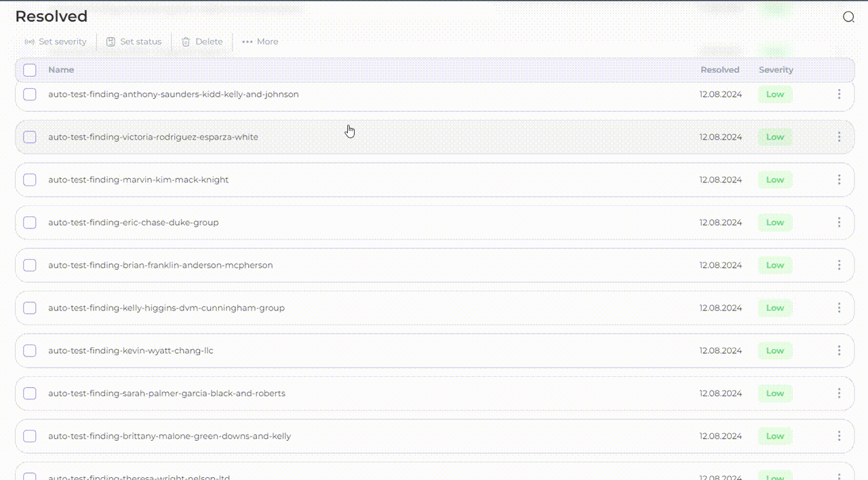
Task: Open three-dot menu for victoria-rodriguez-esparza-white row
Action: [839, 137]
